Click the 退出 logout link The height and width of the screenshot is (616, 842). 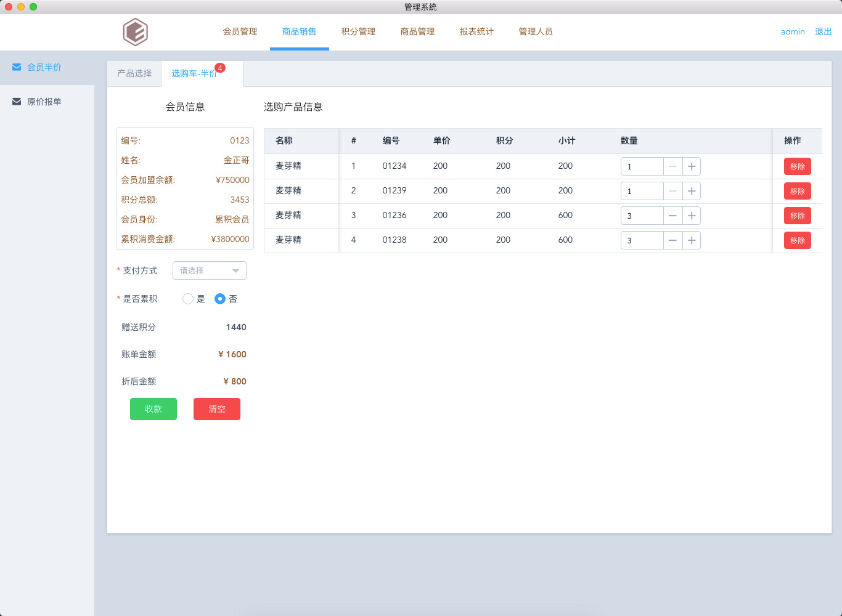(x=824, y=31)
